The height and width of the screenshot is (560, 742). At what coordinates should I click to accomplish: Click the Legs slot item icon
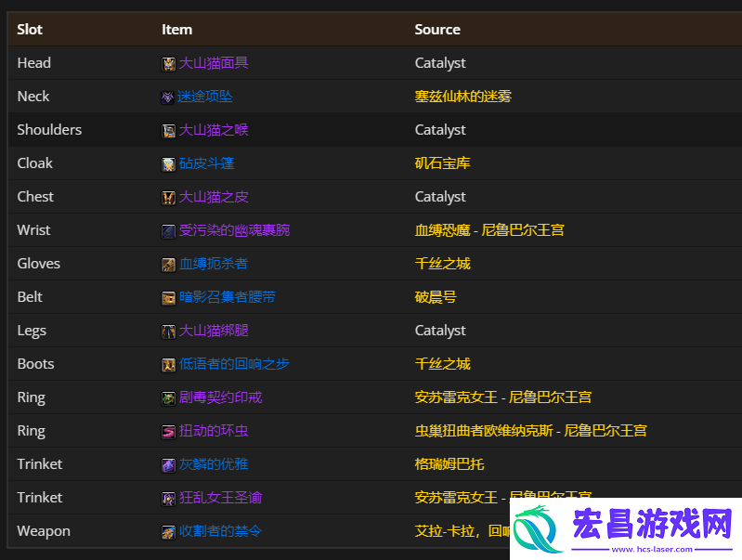click(168, 332)
